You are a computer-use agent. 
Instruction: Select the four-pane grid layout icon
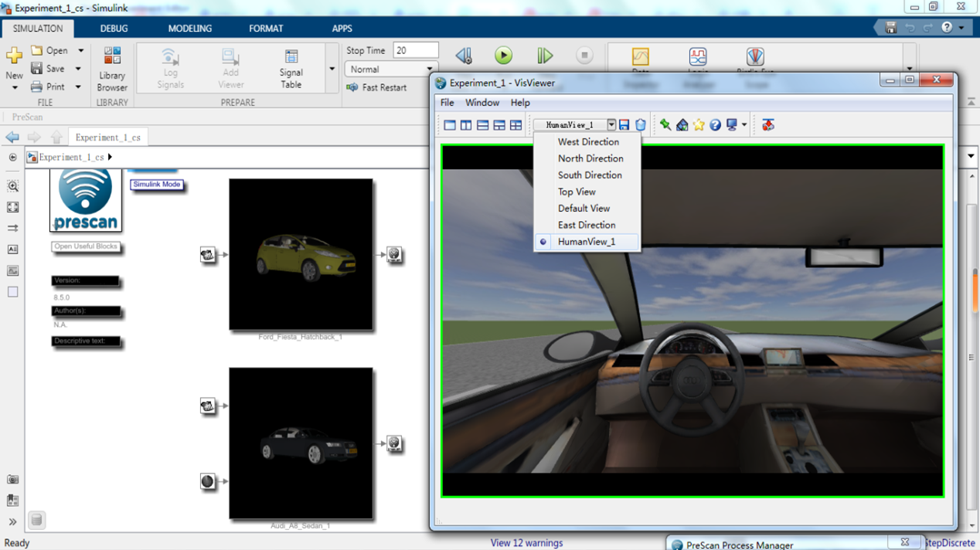(x=516, y=125)
